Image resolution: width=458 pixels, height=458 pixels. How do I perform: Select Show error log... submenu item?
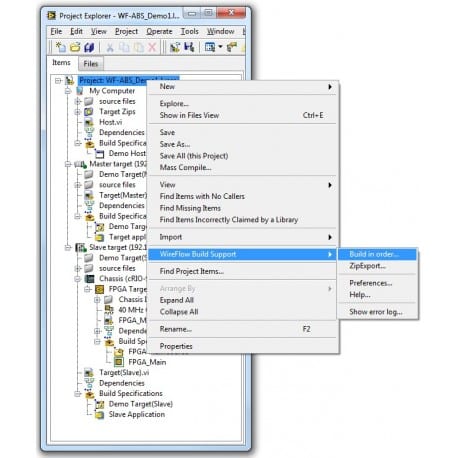pyautogui.click(x=377, y=312)
